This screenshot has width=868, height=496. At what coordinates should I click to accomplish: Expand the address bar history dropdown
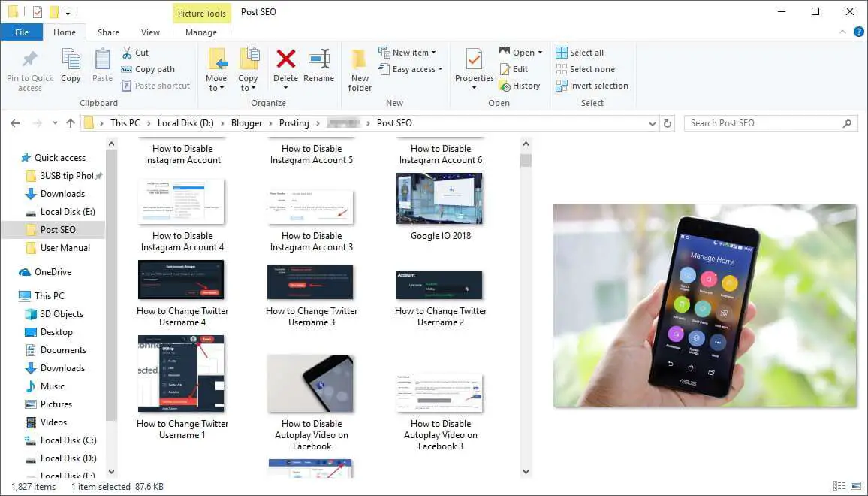tap(652, 122)
